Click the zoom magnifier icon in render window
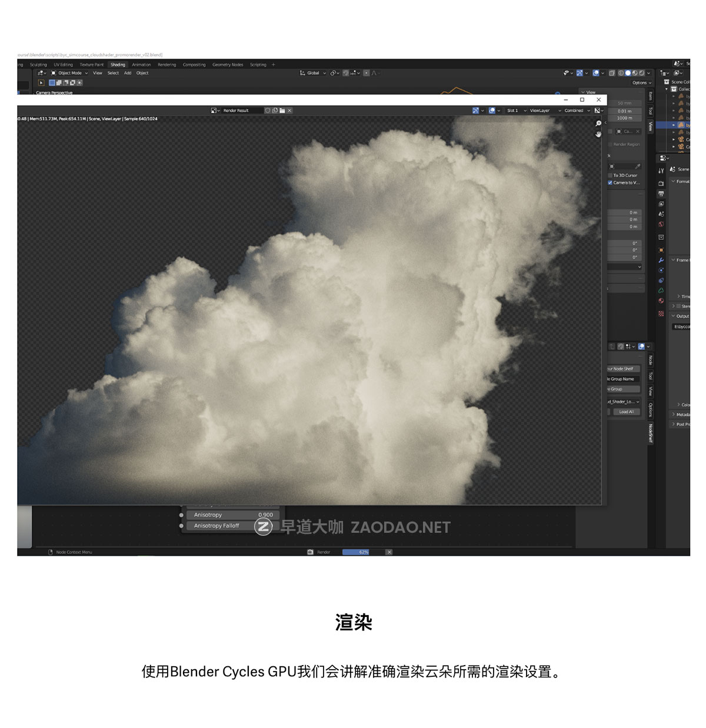The width and height of the screenshot is (706, 728). pyautogui.click(x=598, y=124)
